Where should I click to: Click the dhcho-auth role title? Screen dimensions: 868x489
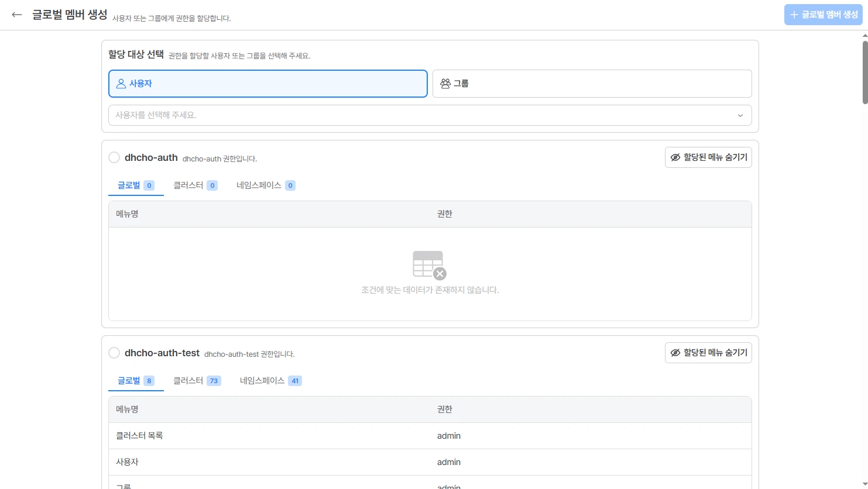pyautogui.click(x=151, y=157)
